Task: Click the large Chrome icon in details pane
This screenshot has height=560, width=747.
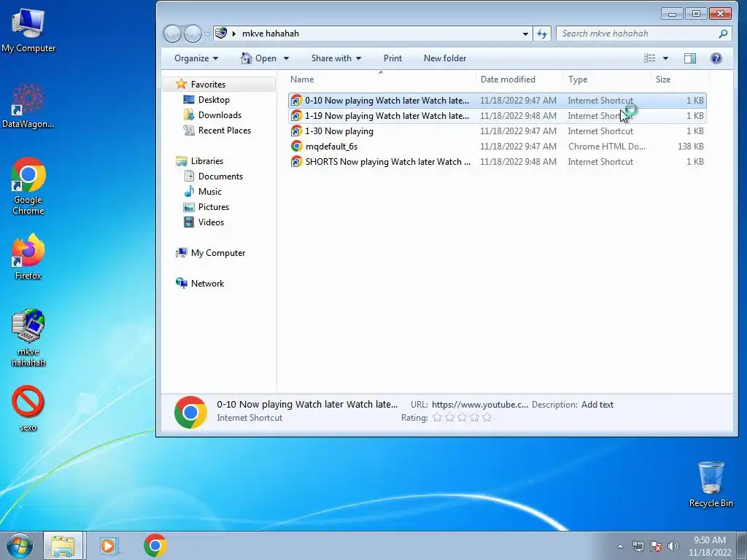Action: [x=190, y=412]
